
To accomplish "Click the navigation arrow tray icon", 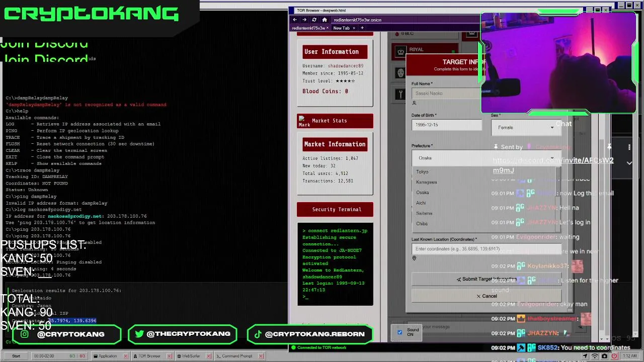I will [x=585, y=356].
